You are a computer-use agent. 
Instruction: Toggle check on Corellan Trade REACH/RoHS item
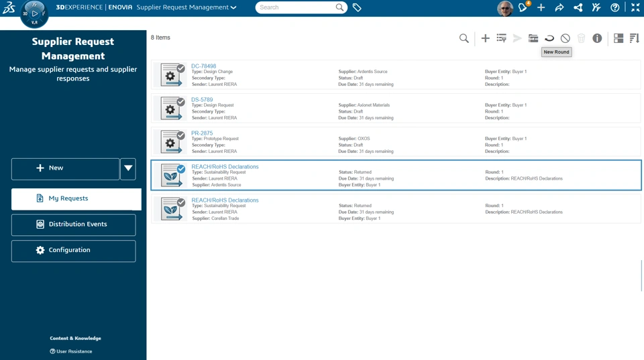point(180,202)
